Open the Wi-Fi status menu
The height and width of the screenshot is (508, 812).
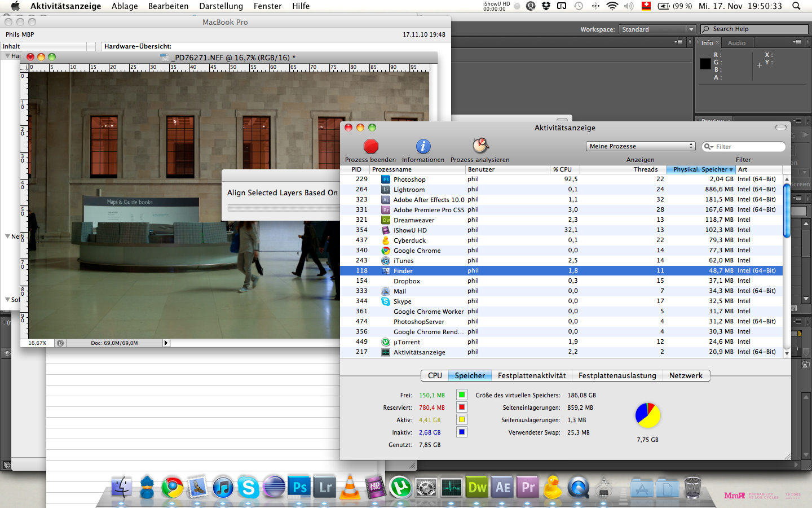coord(612,6)
